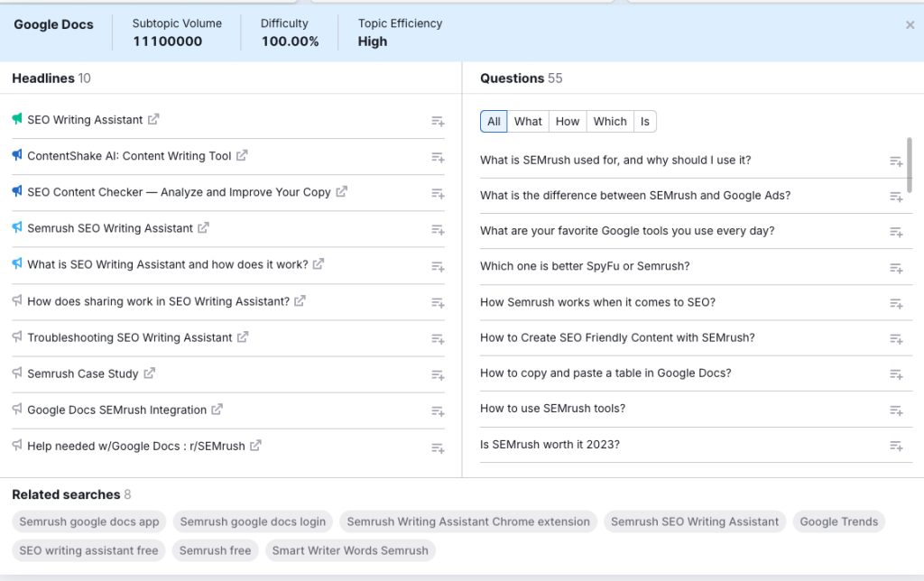Add 'How to use SEMrush tools?' to your list

896,410
